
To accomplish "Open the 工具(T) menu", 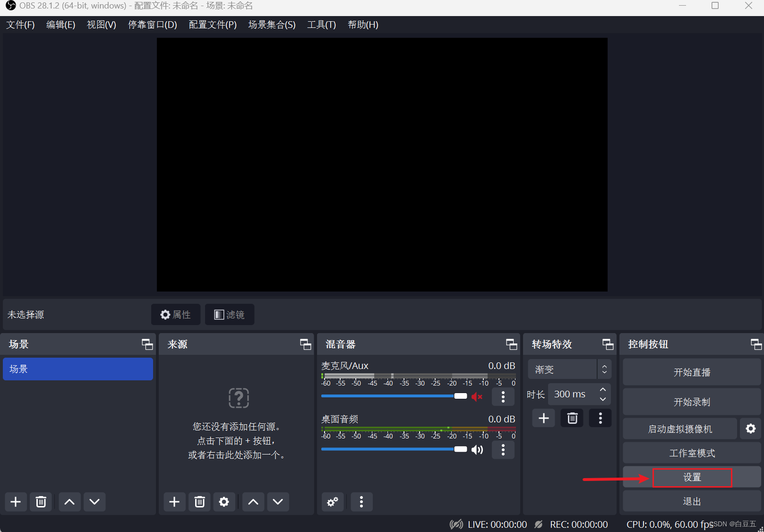I will 322,25.
